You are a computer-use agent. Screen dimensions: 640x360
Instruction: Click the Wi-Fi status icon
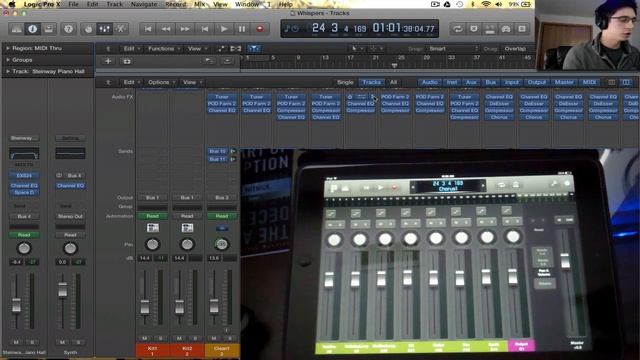pos(486,4)
